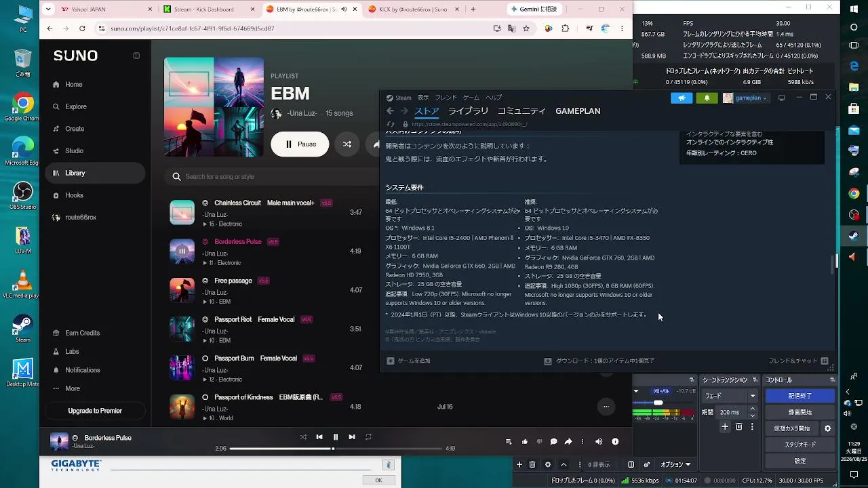Show info for the playing song

coord(615,442)
